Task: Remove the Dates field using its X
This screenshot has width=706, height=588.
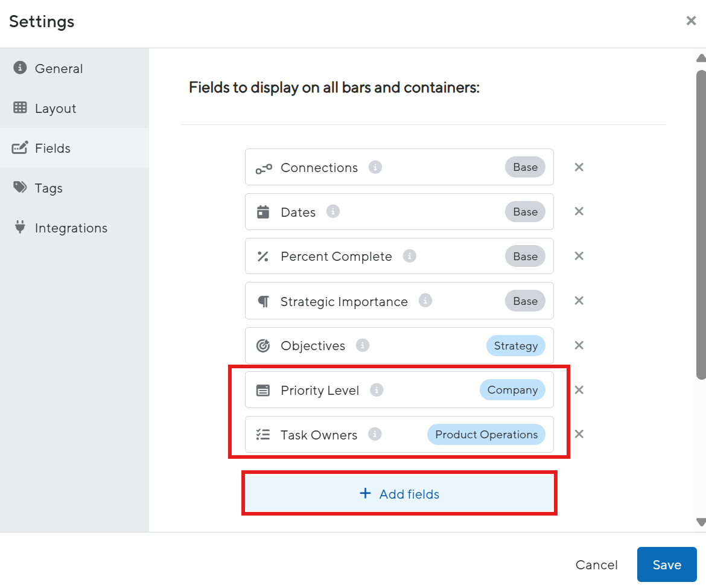Action: 579,211
